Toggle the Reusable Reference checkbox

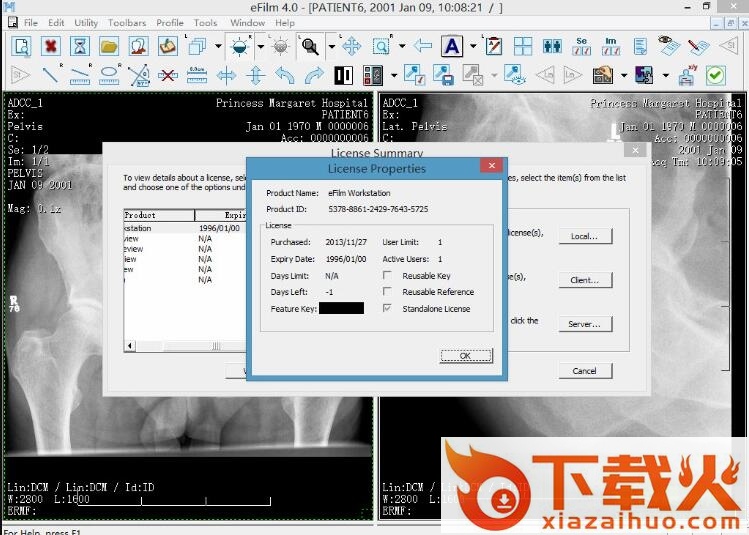[x=387, y=291]
